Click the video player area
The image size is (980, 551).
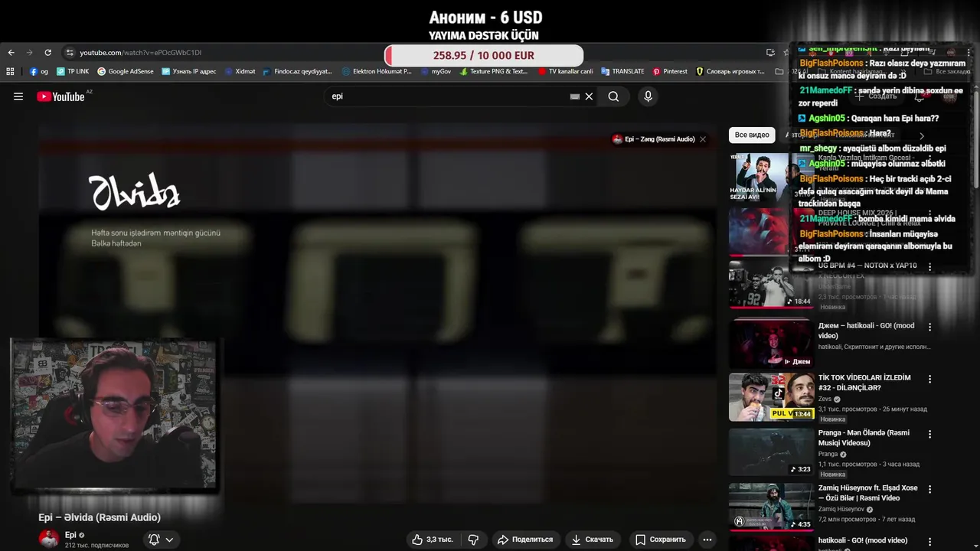coord(377,314)
